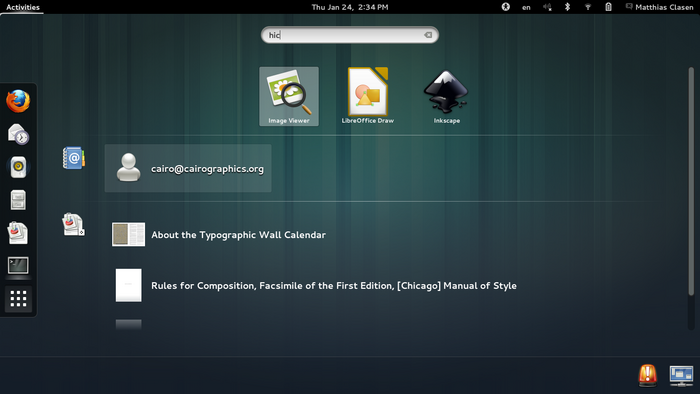Click the Activities button

pyautogui.click(x=22, y=7)
